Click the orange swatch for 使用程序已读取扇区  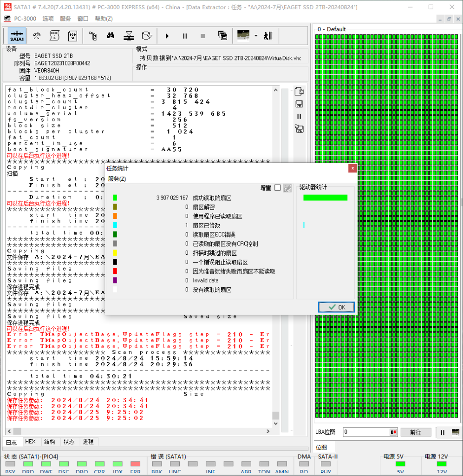(x=115, y=216)
